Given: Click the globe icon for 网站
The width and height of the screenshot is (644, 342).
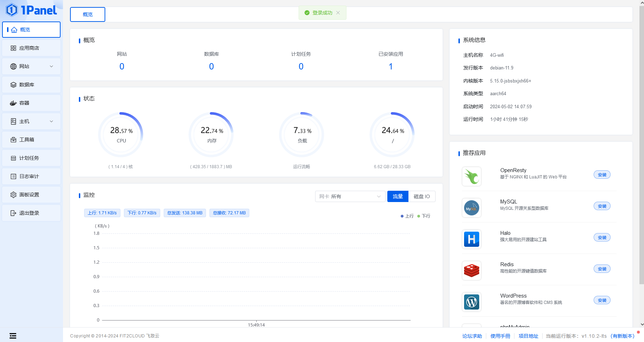Looking at the screenshot, I should point(13,67).
